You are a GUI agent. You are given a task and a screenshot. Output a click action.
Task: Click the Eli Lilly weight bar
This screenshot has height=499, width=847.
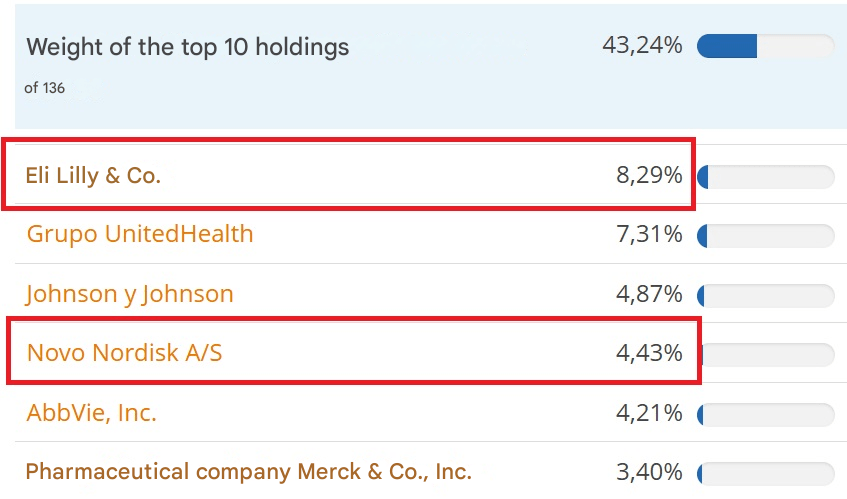coord(765,177)
